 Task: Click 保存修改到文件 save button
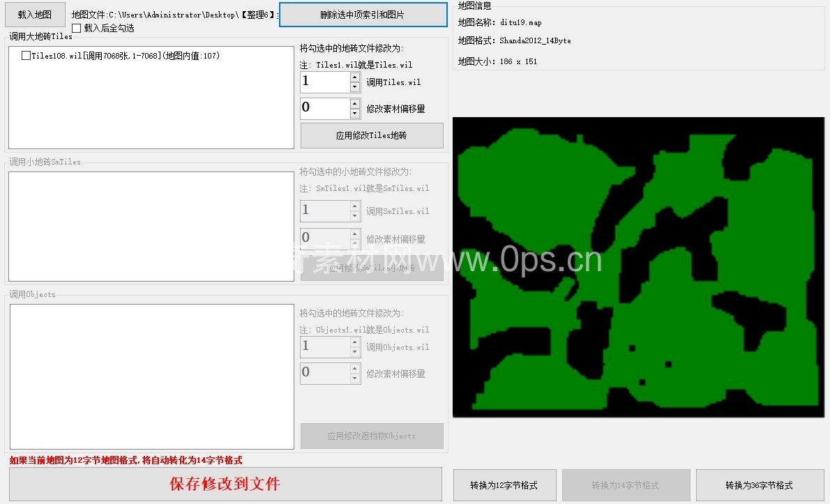click(225, 484)
